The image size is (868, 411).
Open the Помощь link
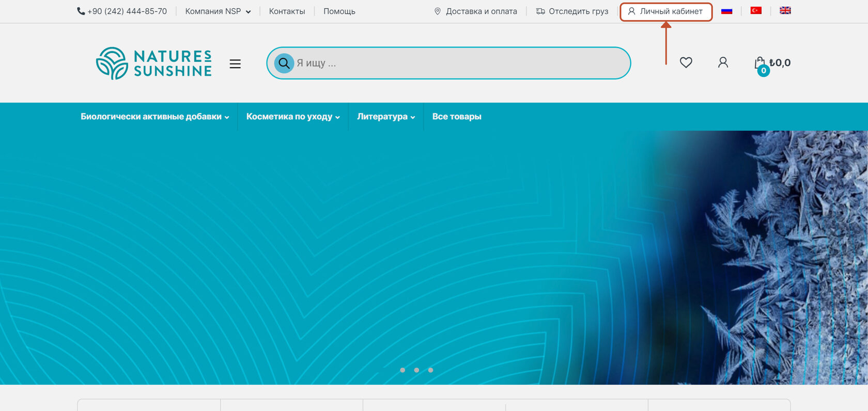point(339,11)
